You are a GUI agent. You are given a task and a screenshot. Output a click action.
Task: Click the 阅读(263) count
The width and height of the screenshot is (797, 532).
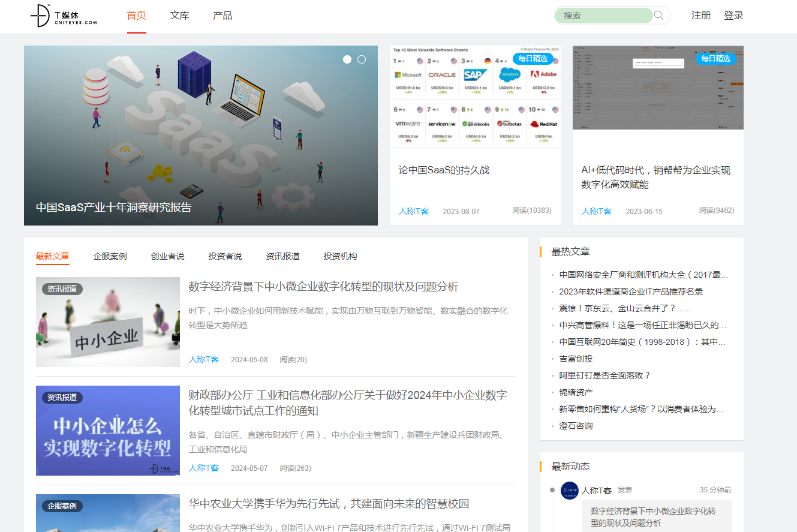[x=296, y=468]
